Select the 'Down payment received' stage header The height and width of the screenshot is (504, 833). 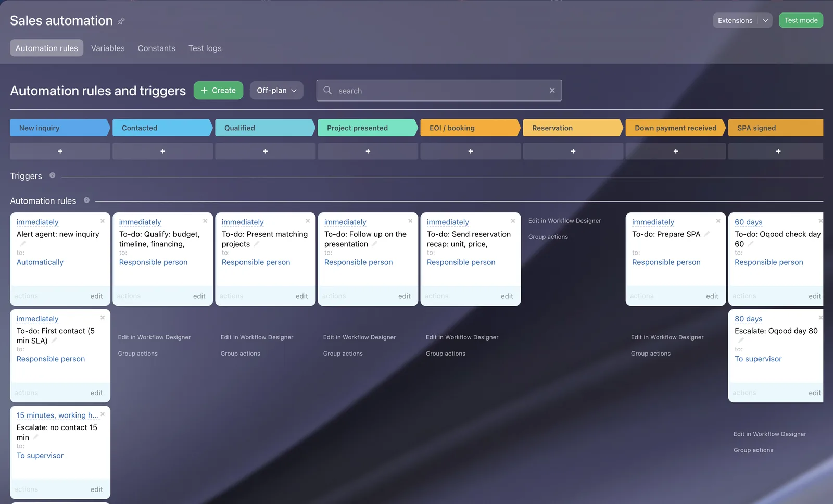pyautogui.click(x=675, y=128)
